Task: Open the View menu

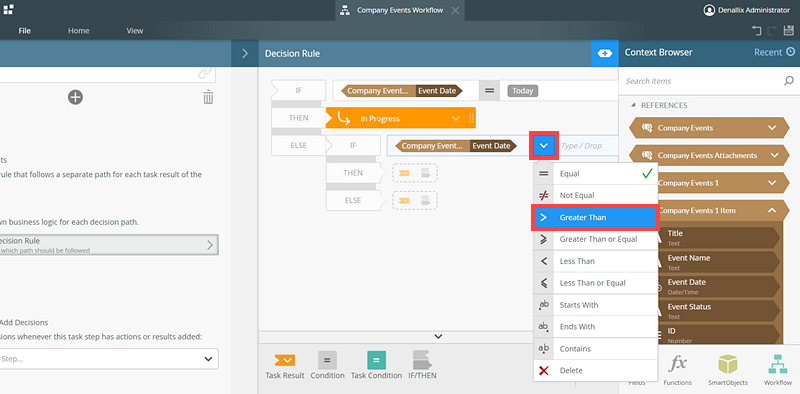Action: click(x=135, y=31)
